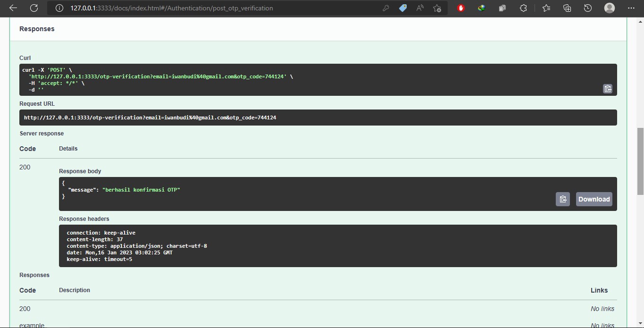This screenshot has height=328, width=644.
Task: Click the browser back arrow
Action: tap(13, 8)
